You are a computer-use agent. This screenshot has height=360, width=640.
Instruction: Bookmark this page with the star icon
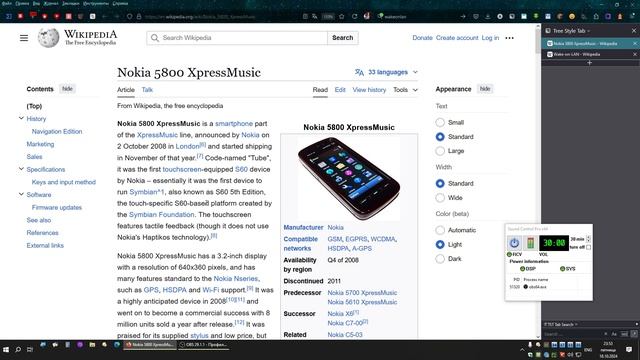point(342,16)
